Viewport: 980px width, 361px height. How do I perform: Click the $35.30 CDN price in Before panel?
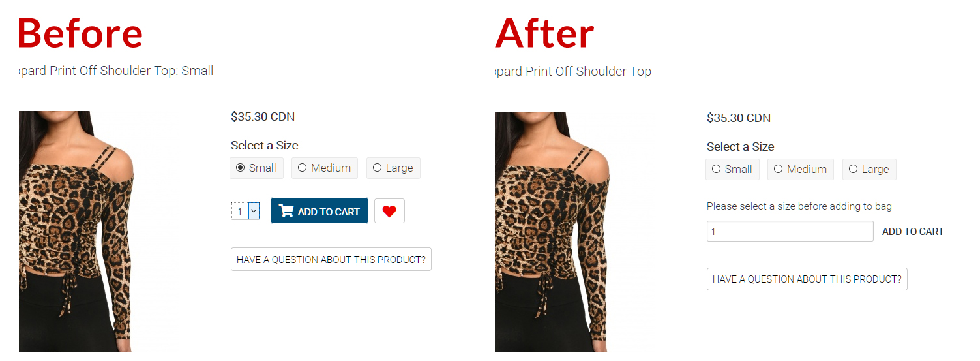click(x=263, y=117)
